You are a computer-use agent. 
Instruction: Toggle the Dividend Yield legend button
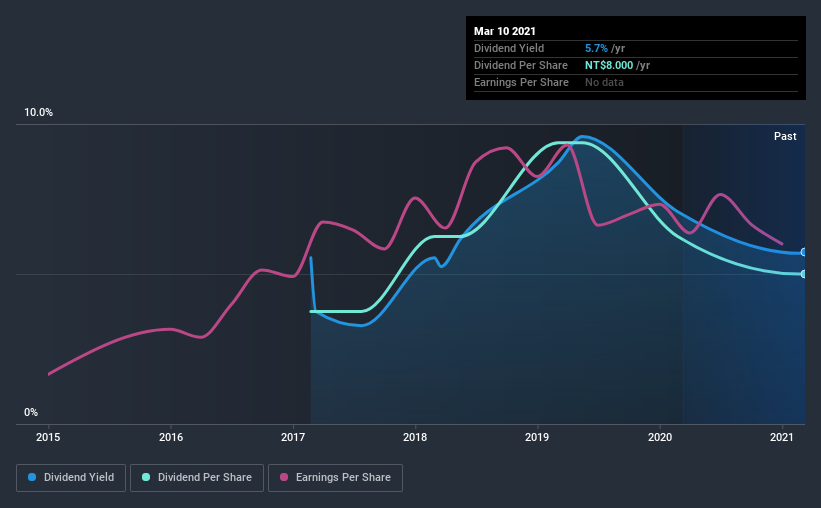point(71,478)
